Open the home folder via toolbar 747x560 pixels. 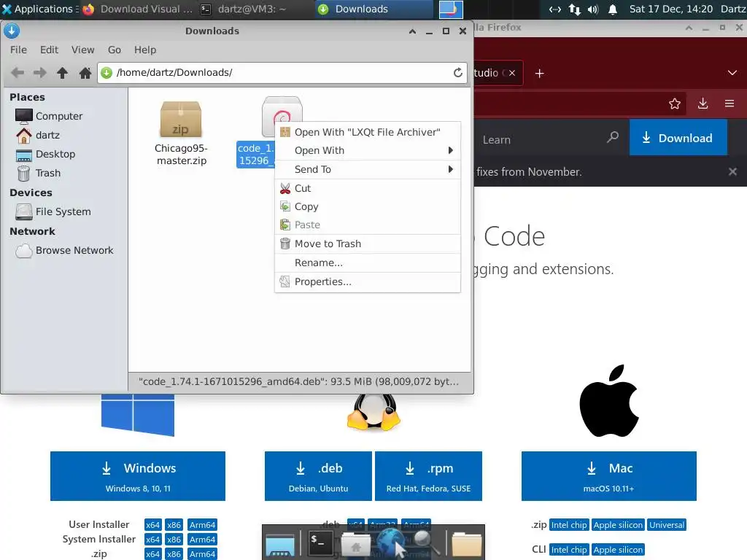[85, 73]
